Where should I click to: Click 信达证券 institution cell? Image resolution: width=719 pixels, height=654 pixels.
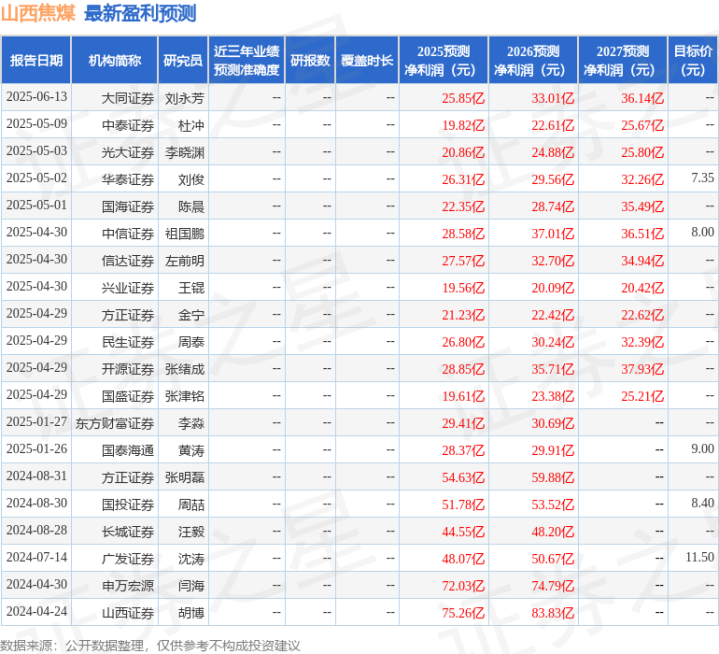pos(127,261)
